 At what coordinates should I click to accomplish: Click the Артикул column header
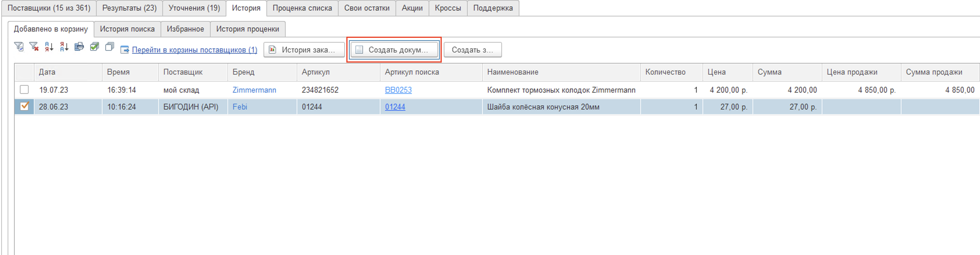[x=338, y=72]
